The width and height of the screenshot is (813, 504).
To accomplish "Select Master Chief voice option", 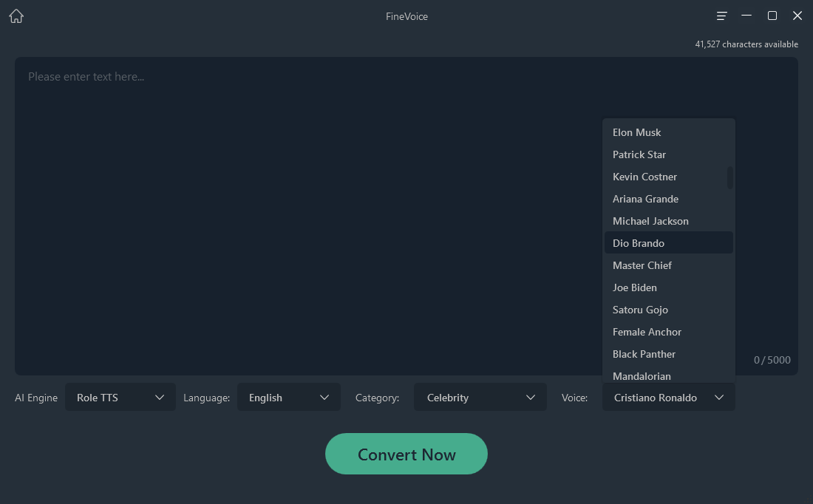I will 668,265.
